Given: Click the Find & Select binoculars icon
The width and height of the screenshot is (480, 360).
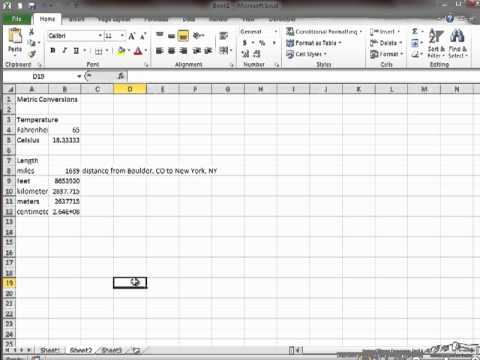Looking at the screenshot, I should point(458,43).
